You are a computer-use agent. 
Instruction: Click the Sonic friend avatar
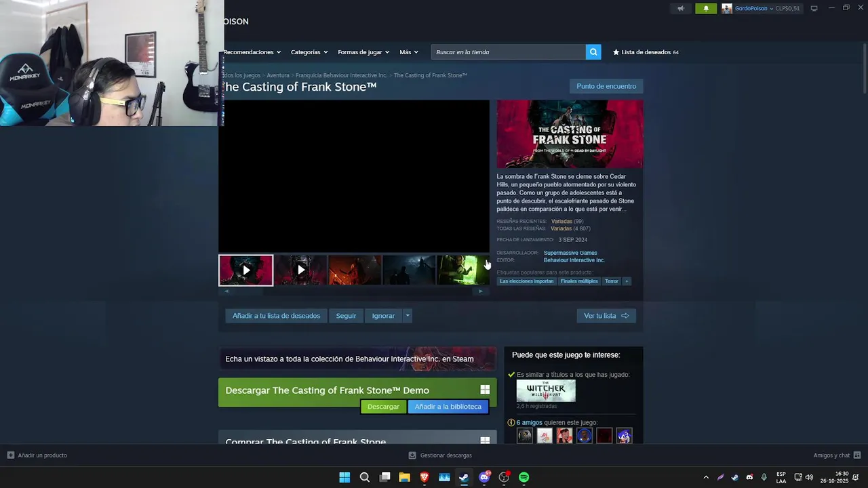click(625, 436)
